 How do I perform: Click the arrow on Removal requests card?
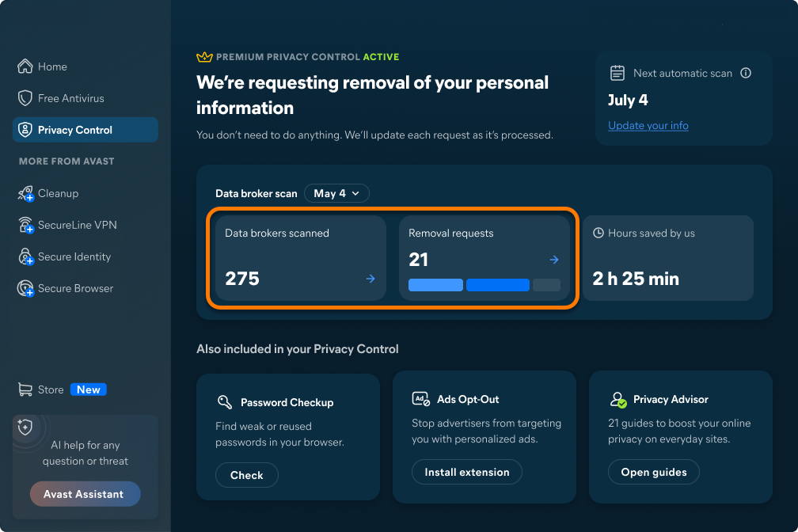coord(554,260)
